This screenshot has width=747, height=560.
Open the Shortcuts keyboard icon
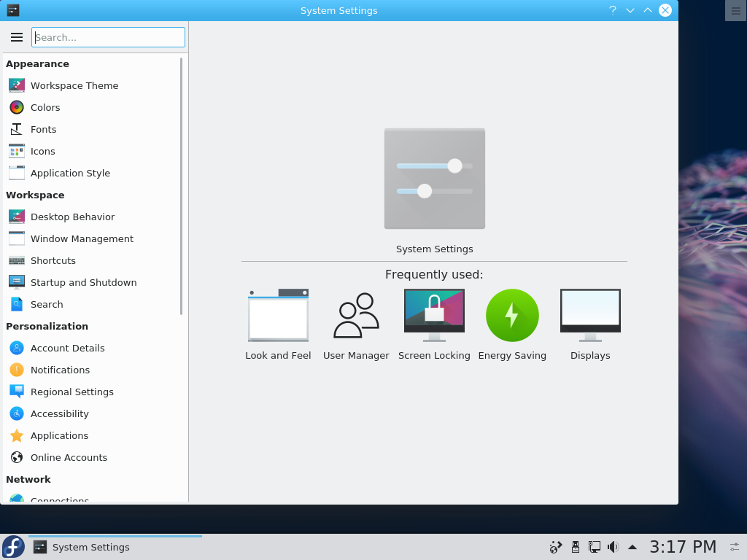pos(17,261)
